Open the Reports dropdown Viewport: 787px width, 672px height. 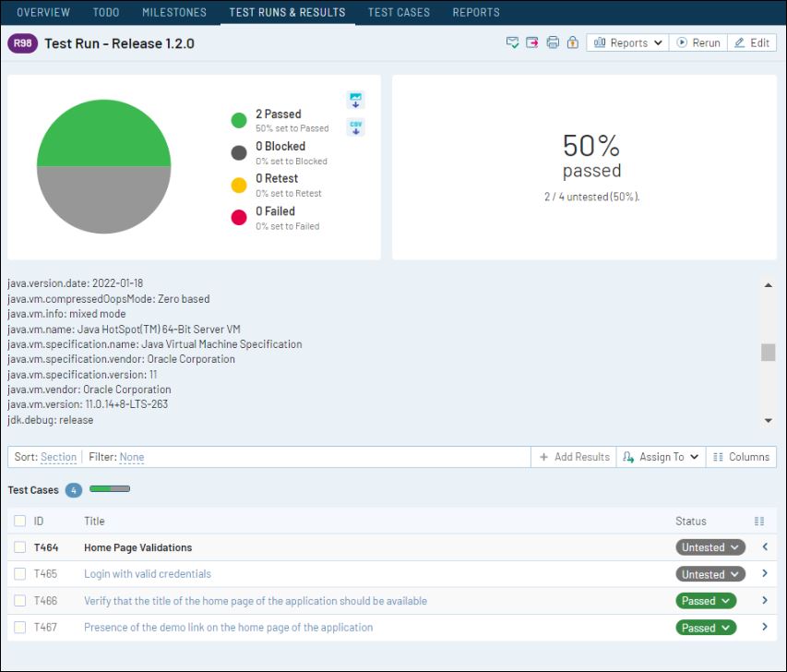(626, 42)
